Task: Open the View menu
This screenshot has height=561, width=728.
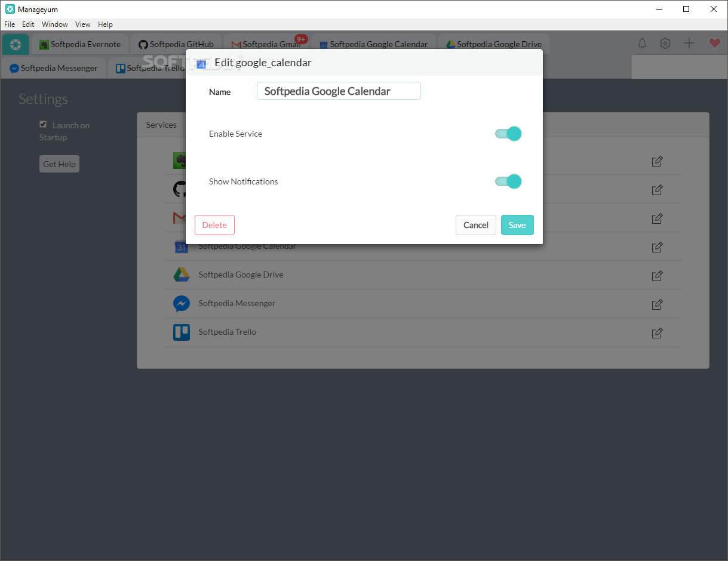Action: click(x=83, y=24)
